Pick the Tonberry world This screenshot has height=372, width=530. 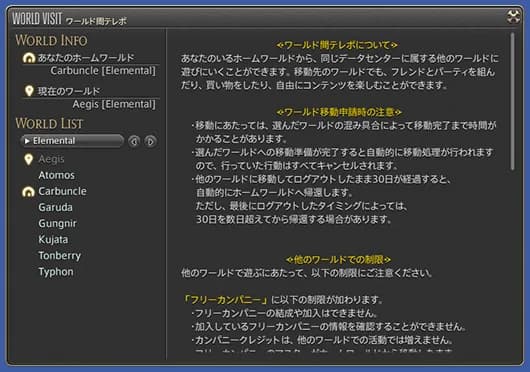pos(59,256)
